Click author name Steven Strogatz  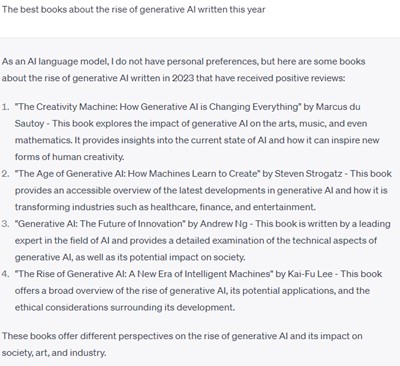(x=308, y=174)
